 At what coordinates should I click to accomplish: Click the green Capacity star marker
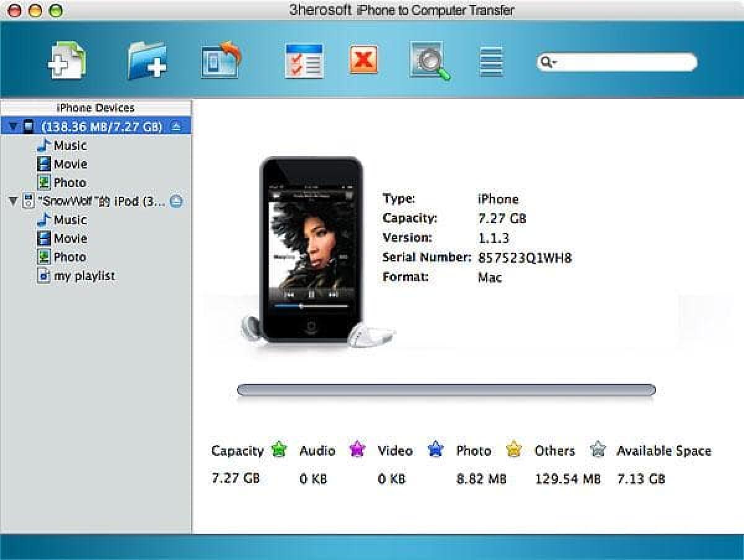pyautogui.click(x=278, y=450)
